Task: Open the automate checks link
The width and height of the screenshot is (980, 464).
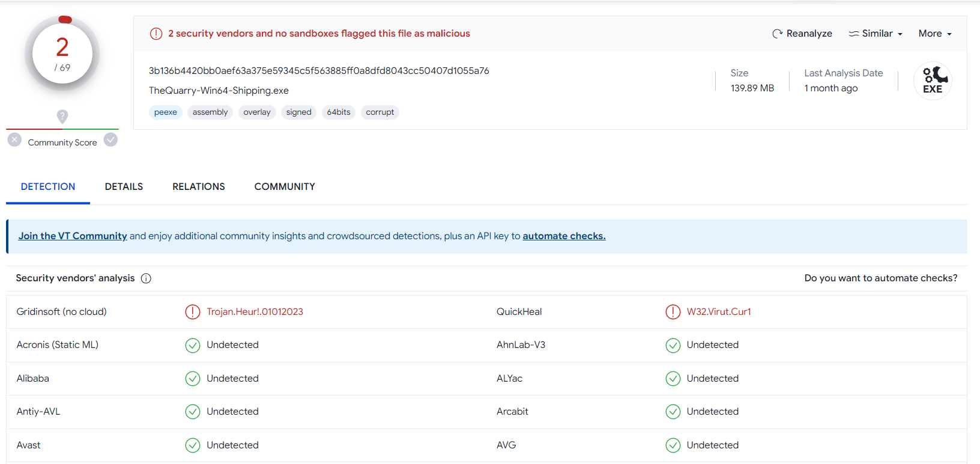Action: pyautogui.click(x=563, y=236)
